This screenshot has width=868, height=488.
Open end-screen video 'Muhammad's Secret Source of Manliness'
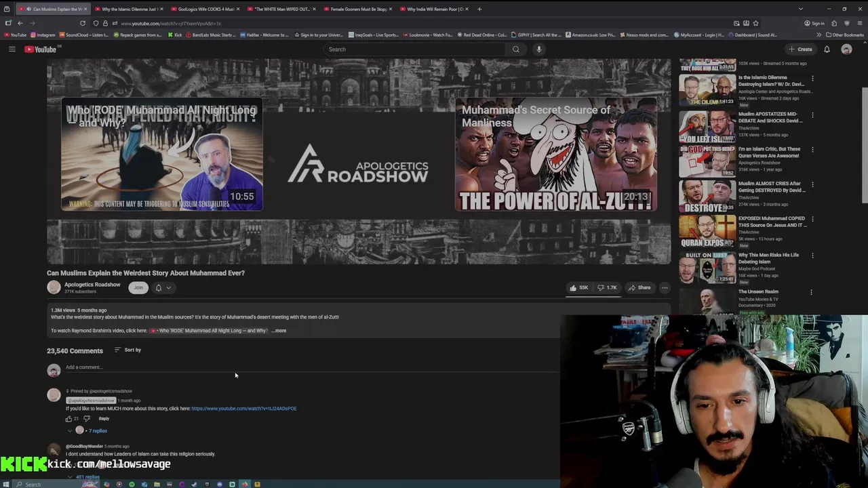555,154
